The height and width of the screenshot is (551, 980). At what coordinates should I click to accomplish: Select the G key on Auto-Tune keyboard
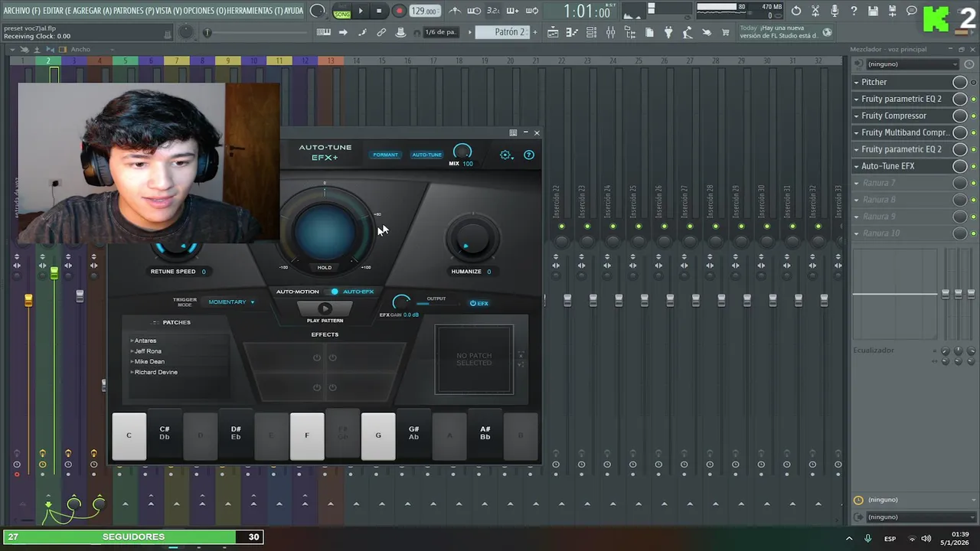378,436
